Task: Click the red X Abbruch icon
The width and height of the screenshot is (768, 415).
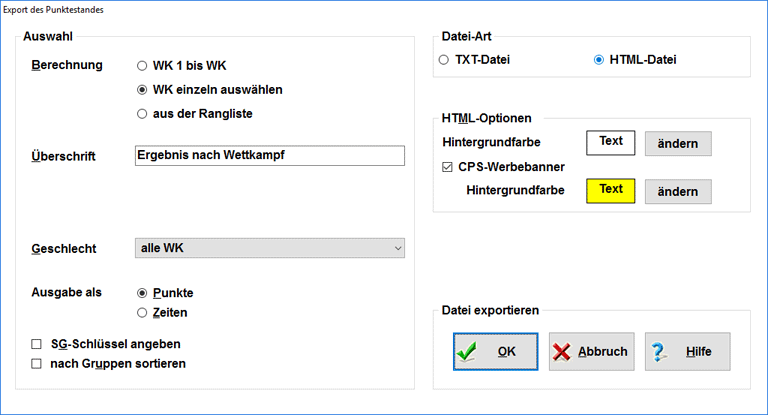Action: coord(563,352)
